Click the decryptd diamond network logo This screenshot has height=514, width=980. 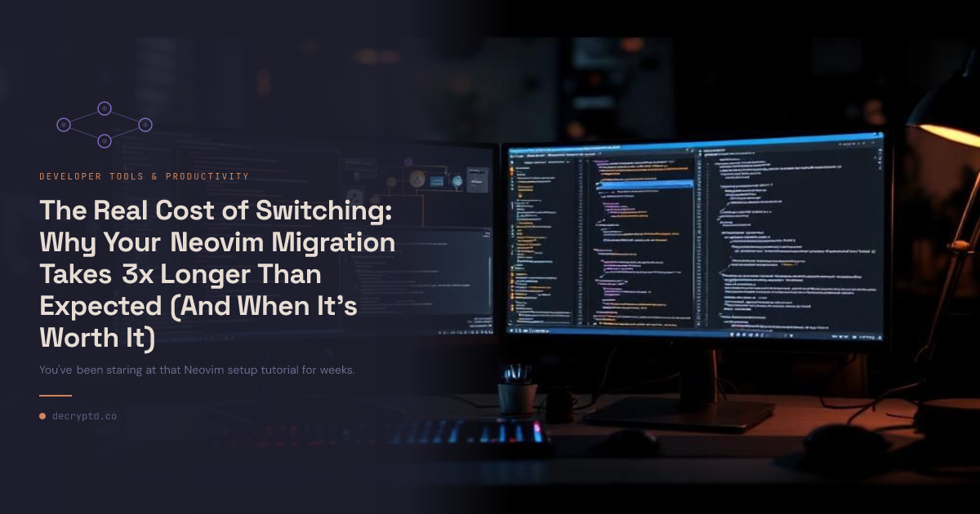(x=104, y=124)
